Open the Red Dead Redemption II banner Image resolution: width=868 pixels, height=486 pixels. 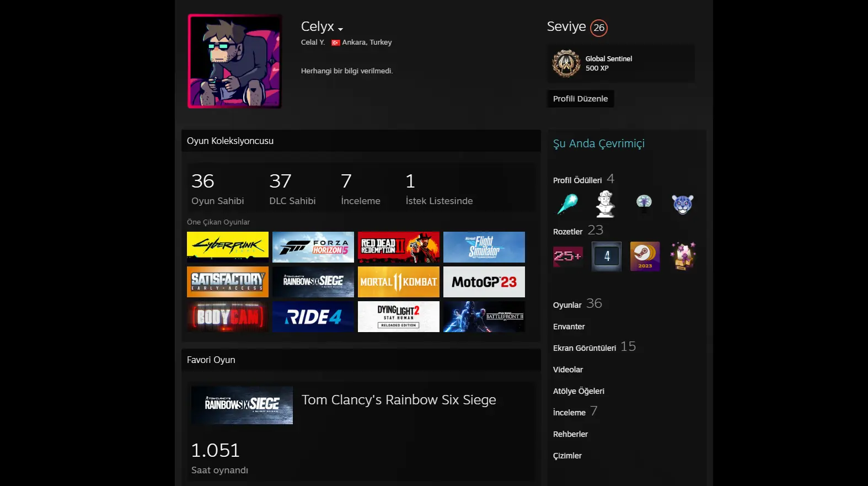[x=399, y=247]
